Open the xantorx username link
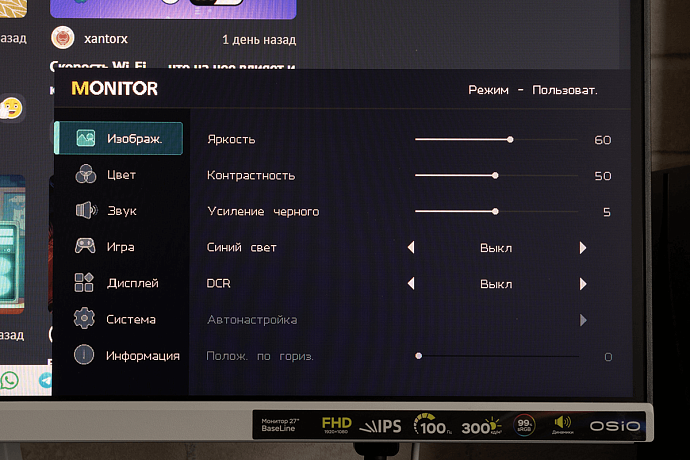 107,40
